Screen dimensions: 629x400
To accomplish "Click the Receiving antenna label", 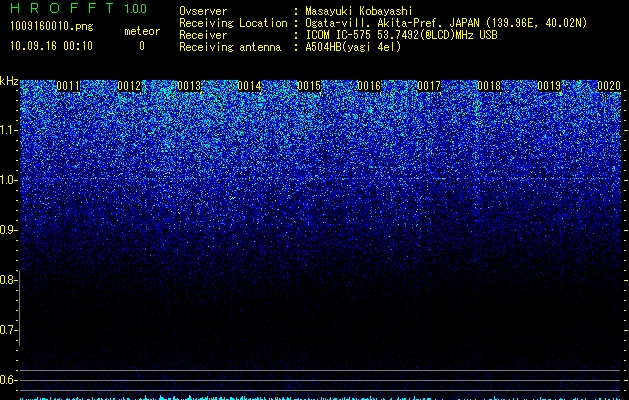I will click(230, 47).
